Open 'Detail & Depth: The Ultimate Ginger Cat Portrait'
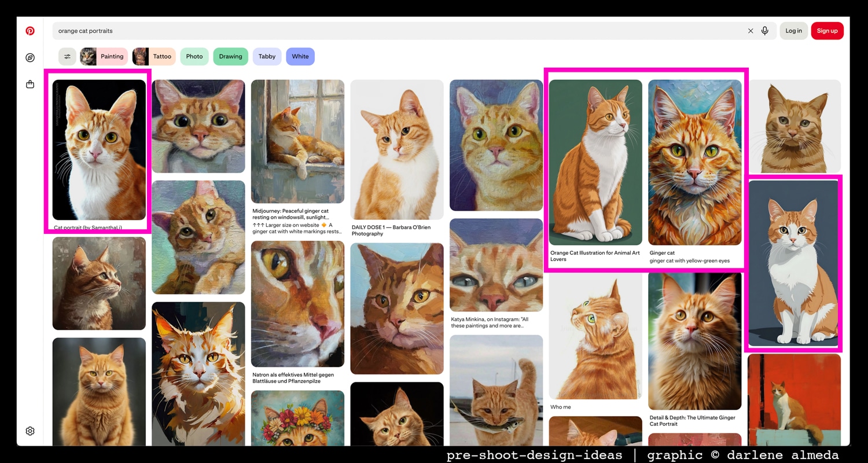The height and width of the screenshot is (463, 868). pyautogui.click(x=693, y=421)
